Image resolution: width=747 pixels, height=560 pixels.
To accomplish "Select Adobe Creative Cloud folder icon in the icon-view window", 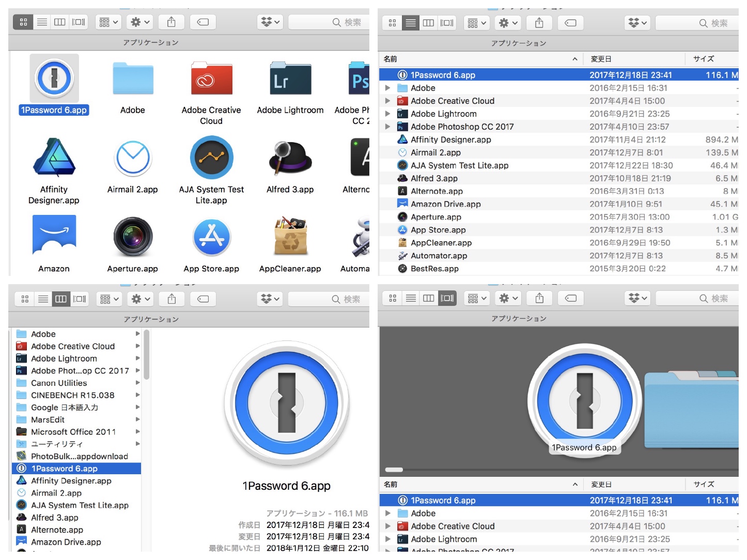I will click(x=211, y=79).
